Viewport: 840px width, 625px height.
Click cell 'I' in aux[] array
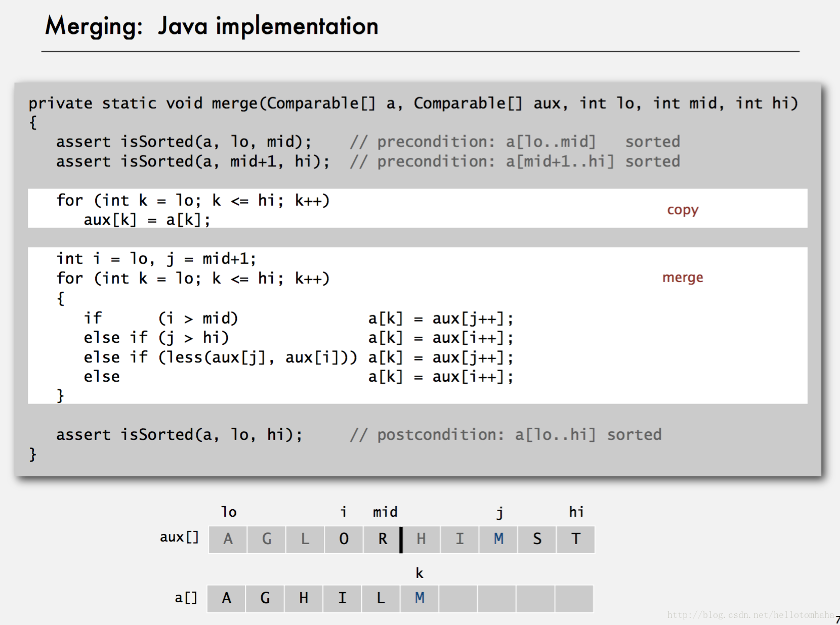pyautogui.click(x=460, y=539)
